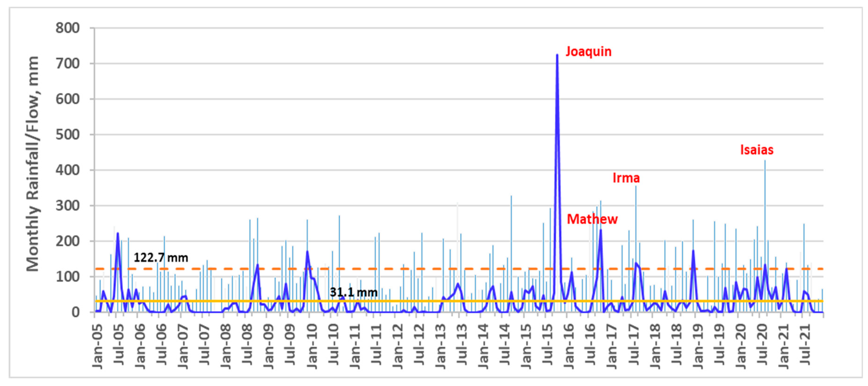
Task: Click the Jan-05 x-axis label
Action: click(x=98, y=346)
